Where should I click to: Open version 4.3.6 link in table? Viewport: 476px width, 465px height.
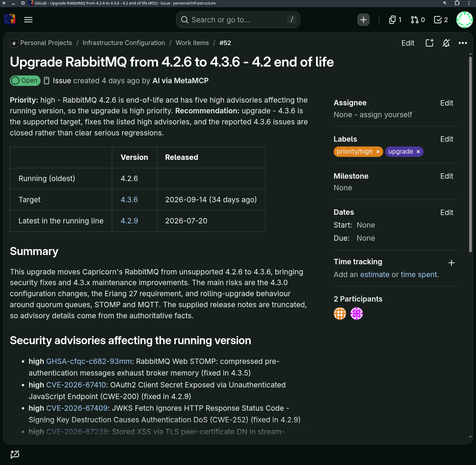point(129,200)
